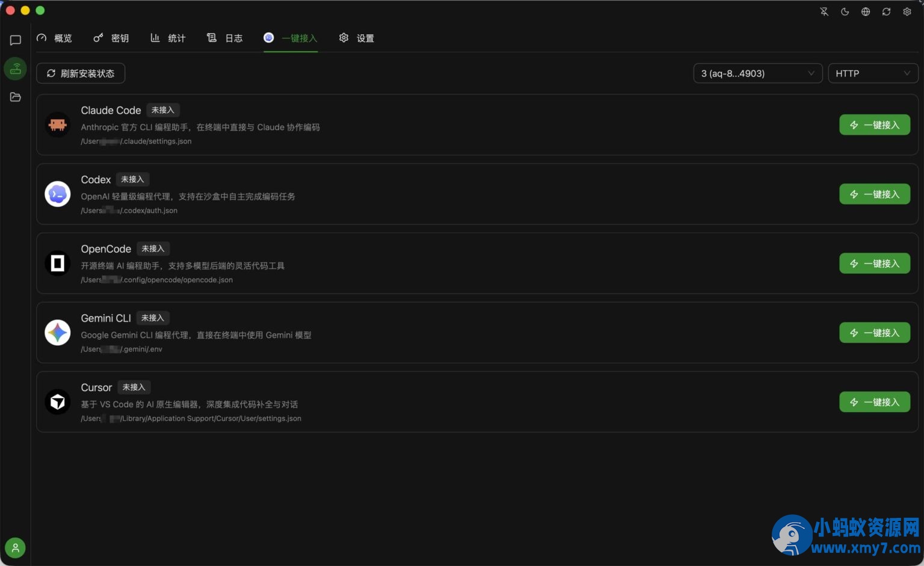
Task: Click the OpenCode title text
Action: point(106,248)
